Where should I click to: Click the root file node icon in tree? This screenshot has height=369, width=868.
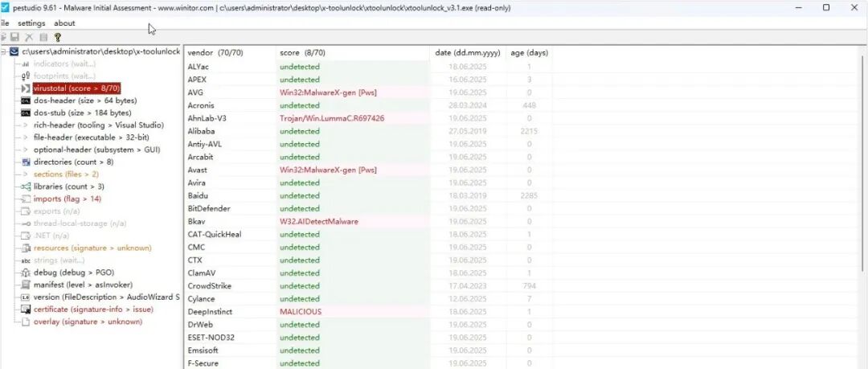click(14, 51)
